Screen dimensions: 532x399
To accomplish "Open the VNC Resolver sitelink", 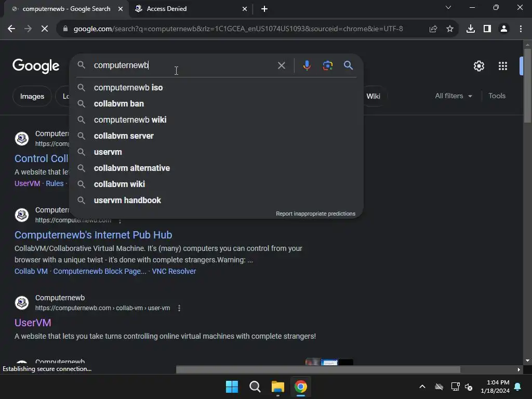I will pos(174,271).
